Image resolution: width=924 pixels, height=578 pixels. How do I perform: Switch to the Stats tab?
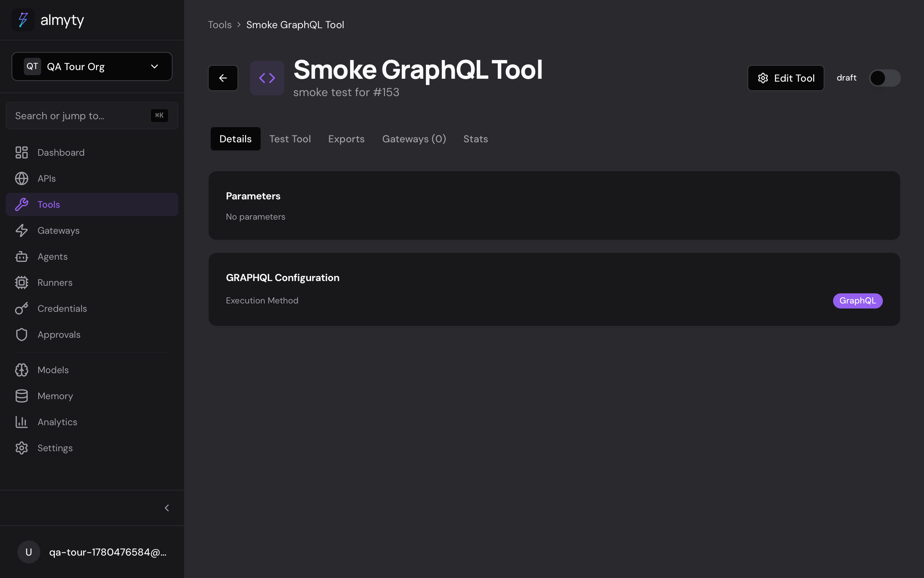click(x=476, y=139)
